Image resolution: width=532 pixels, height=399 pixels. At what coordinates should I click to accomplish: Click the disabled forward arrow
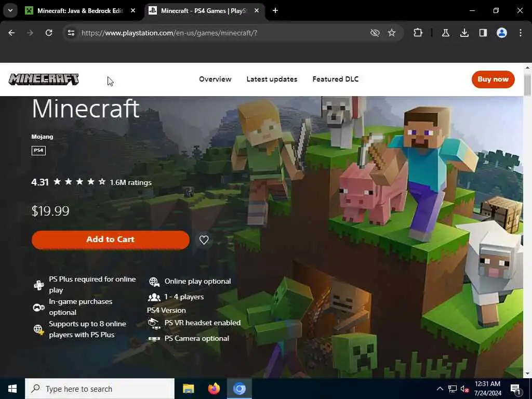30,33
